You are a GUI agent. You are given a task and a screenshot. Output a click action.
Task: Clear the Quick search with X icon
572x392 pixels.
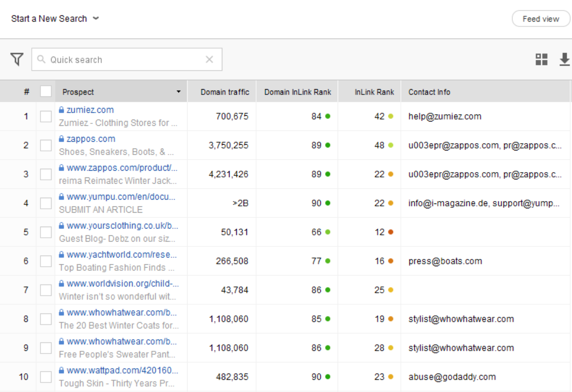[x=209, y=59]
